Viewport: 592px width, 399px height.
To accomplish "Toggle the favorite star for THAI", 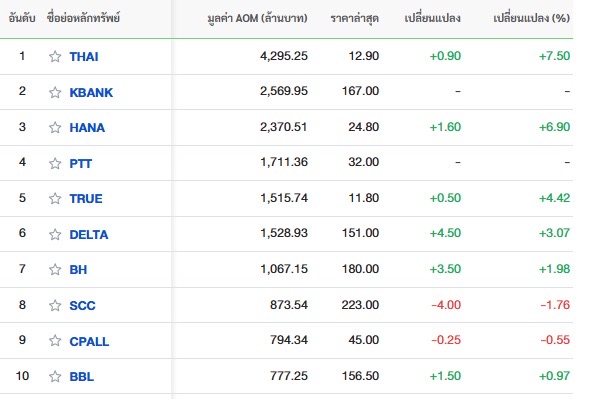I will 55,56.
